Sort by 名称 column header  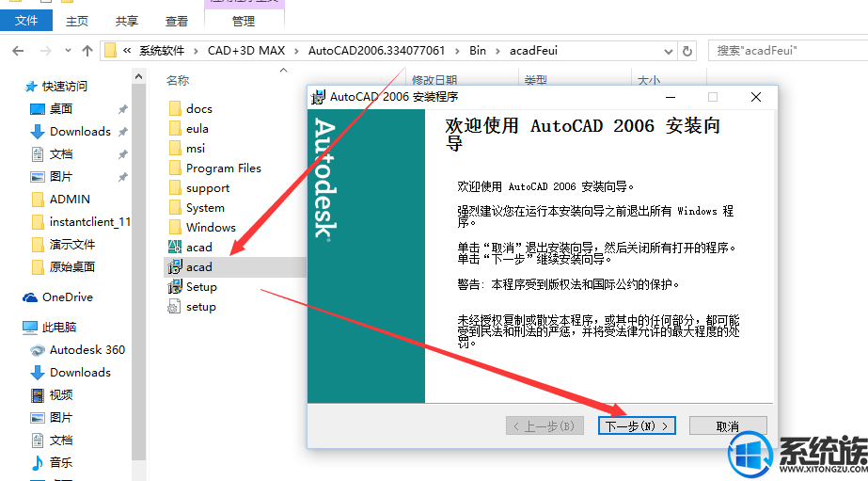[178, 81]
